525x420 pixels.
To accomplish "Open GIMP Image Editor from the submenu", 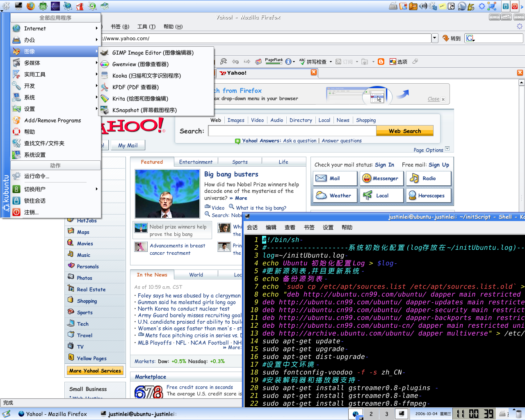I will [156, 52].
